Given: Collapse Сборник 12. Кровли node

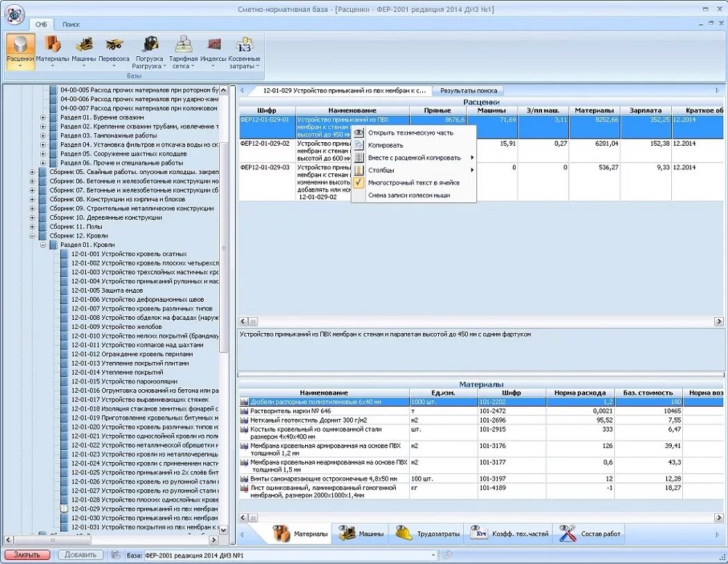Looking at the screenshot, I should 32,236.
